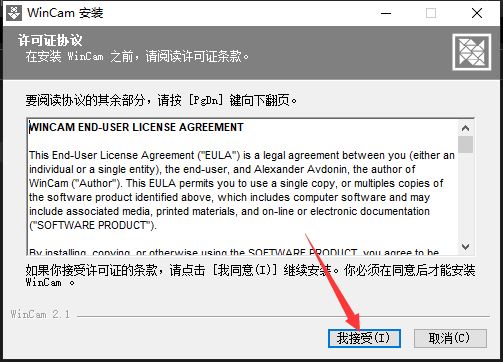Click the WinCam logo in the header banner
Viewport: 503px width, 362px height.
[x=471, y=52]
